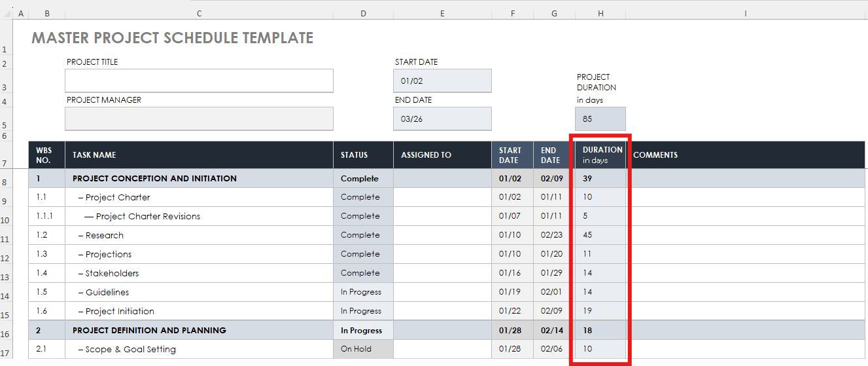Select the Project Charter task cell
868x366 pixels.
[x=199, y=197]
